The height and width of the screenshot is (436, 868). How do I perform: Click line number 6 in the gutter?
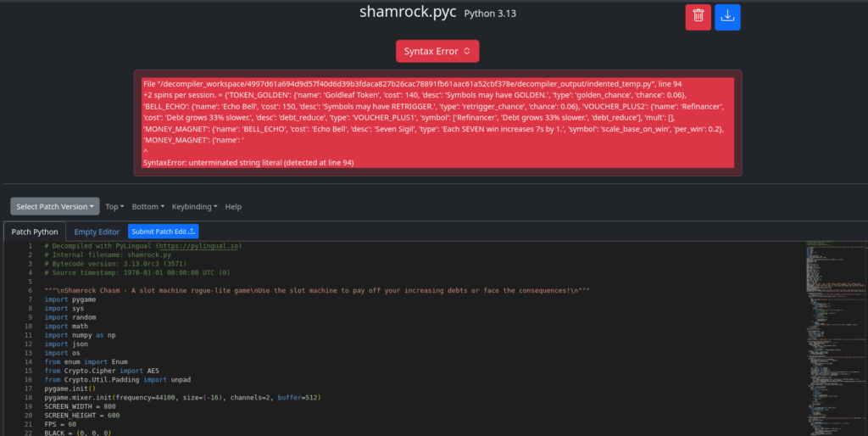(28, 290)
